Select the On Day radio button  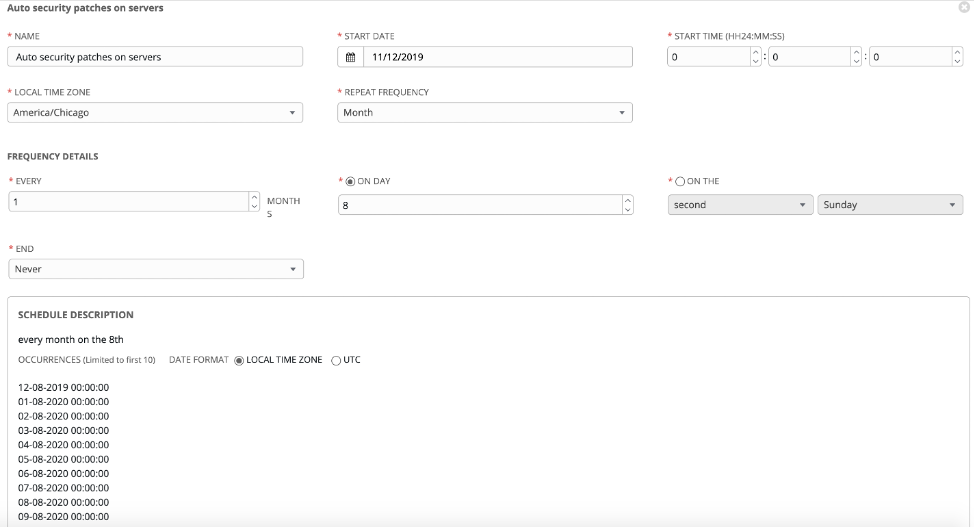click(x=350, y=181)
